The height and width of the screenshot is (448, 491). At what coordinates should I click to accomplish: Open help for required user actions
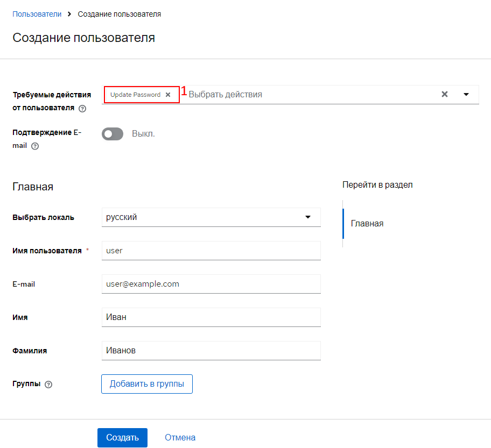[x=82, y=108]
